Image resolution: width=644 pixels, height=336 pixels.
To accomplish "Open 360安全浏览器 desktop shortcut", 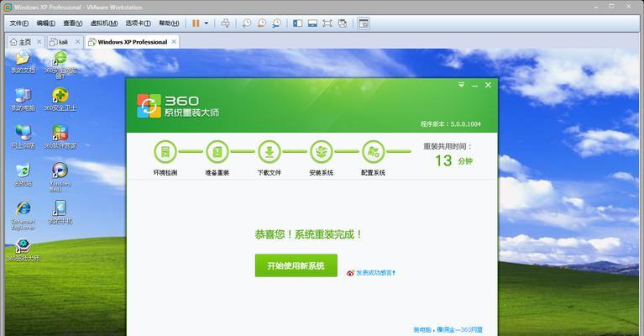I will [60, 65].
